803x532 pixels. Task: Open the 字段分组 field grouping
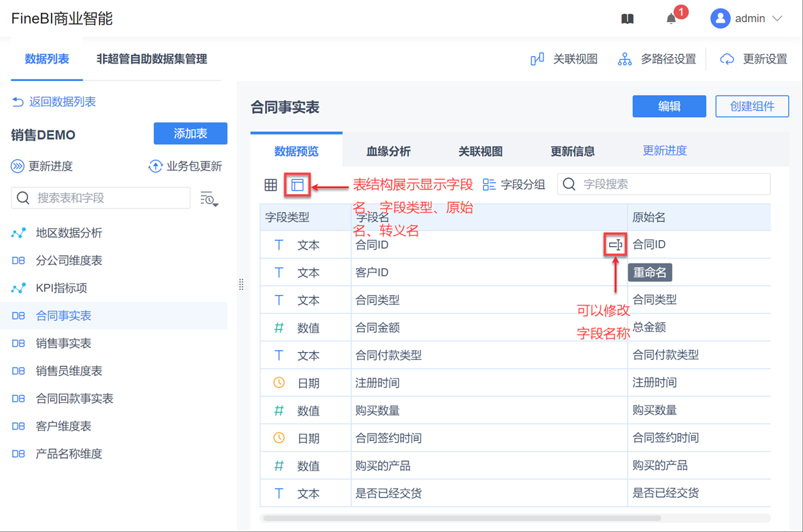click(x=514, y=185)
